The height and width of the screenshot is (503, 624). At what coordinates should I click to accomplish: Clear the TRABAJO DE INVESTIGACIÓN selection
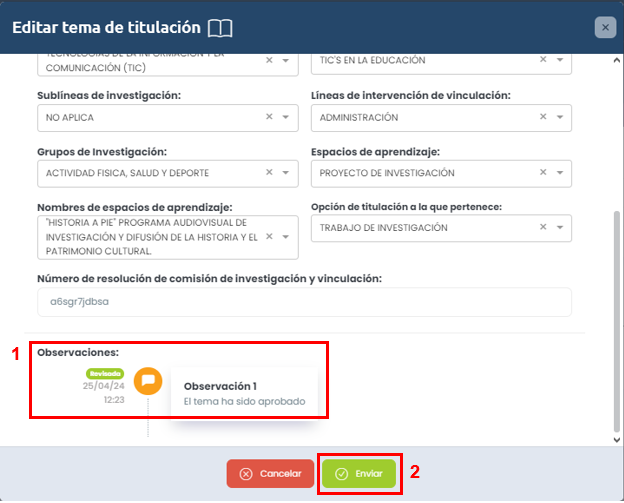click(x=544, y=228)
